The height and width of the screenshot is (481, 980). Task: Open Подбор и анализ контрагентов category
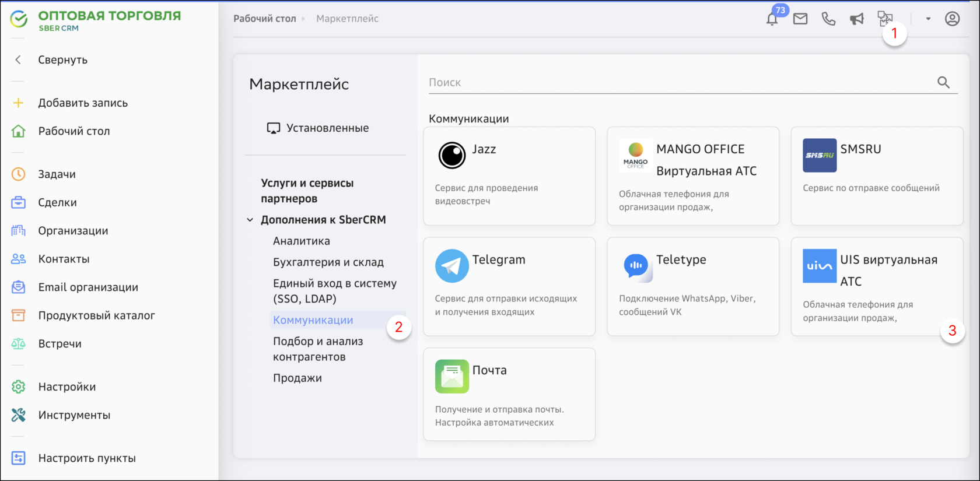click(x=318, y=349)
